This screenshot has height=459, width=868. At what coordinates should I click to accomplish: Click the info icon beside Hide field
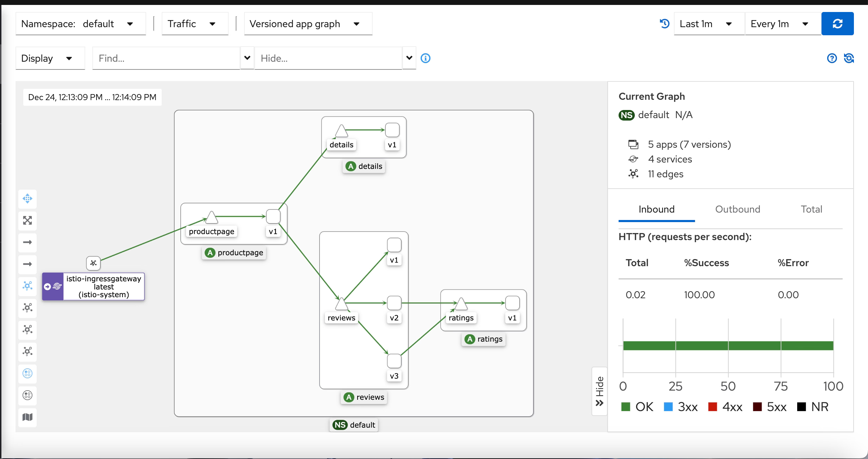click(x=426, y=58)
